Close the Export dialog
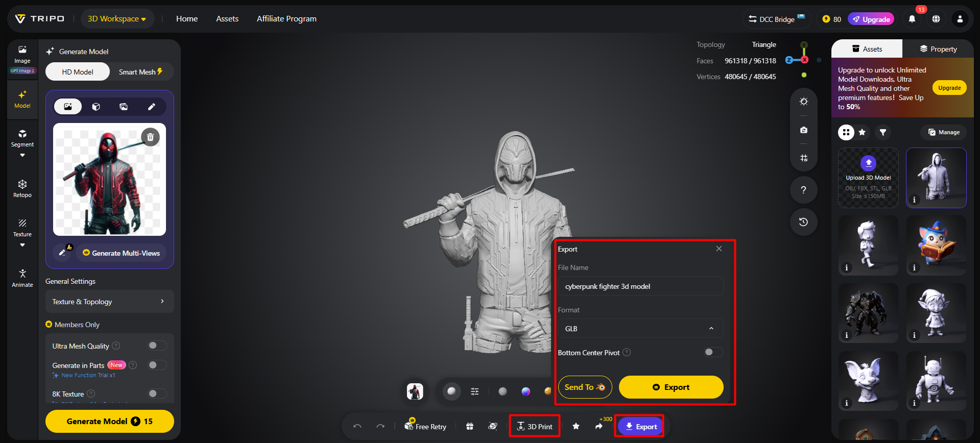The width and height of the screenshot is (980, 443). pos(719,249)
